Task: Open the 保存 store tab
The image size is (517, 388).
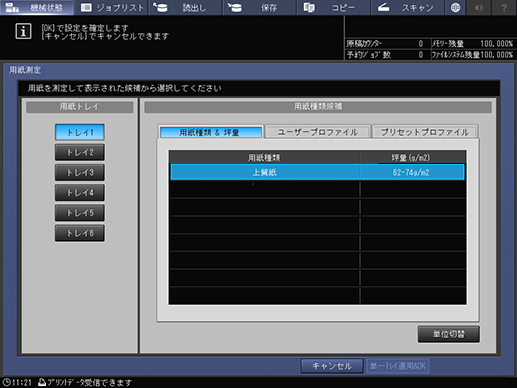Action: tap(259, 7)
